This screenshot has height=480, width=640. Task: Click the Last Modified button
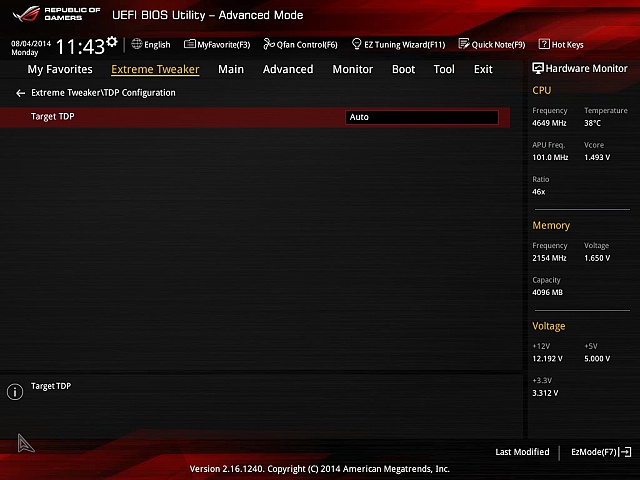coord(522,452)
